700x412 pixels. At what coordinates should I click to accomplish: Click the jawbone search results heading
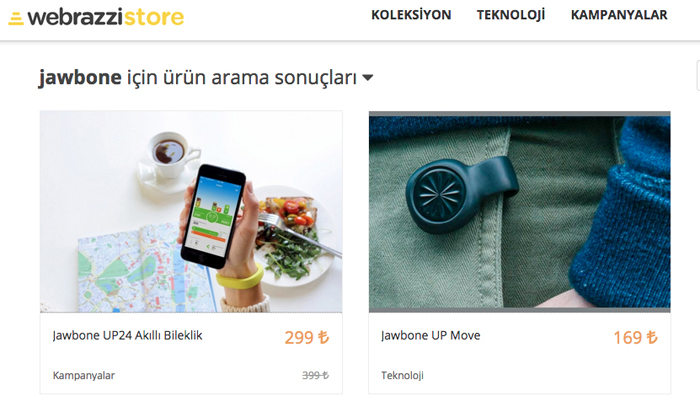click(198, 77)
